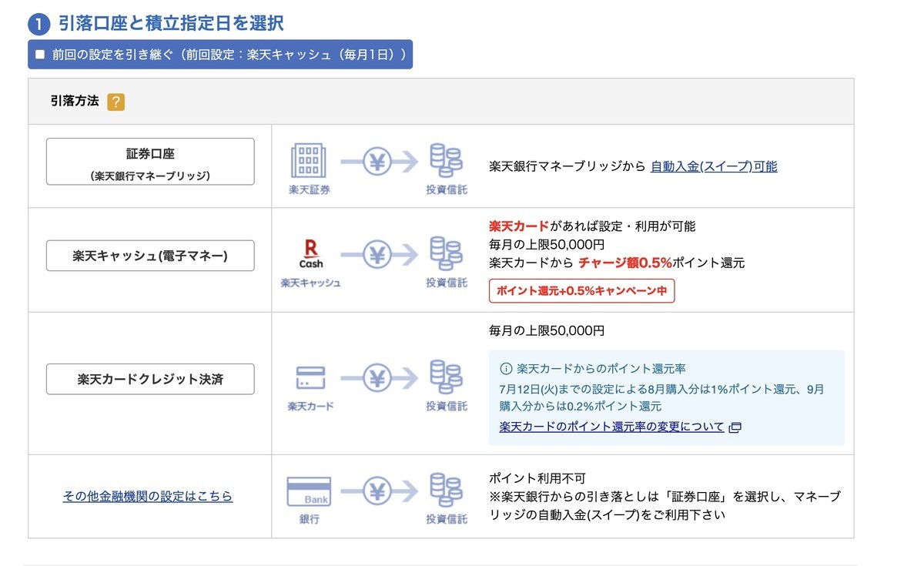This screenshot has height=566, width=924.
Task: Click the external window icon after the rate change link
Action: 735,427
